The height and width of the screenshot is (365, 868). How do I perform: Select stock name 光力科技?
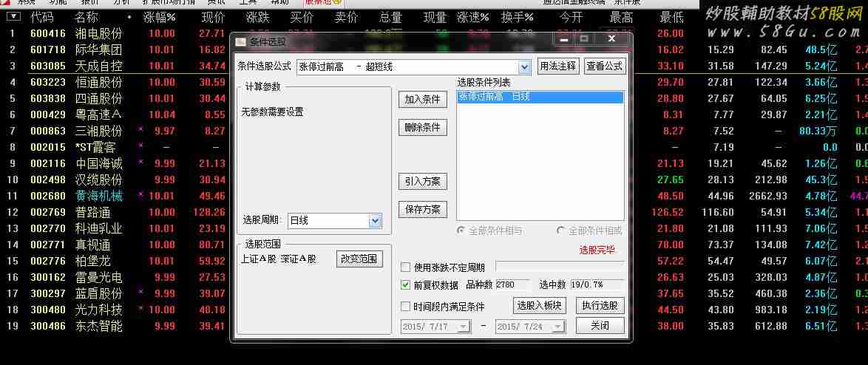tap(98, 310)
